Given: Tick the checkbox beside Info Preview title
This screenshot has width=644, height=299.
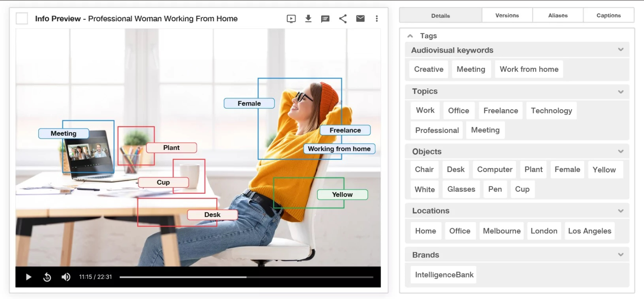Looking at the screenshot, I should pyautogui.click(x=22, y=19).
